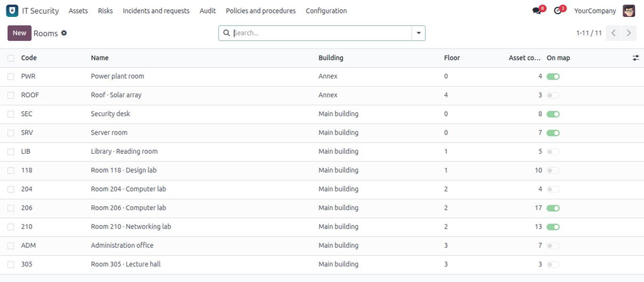The width and height of the screenshot is (644, 282).
Task: Check the SEC row checkbox
Action: click(x=11, y=114)
